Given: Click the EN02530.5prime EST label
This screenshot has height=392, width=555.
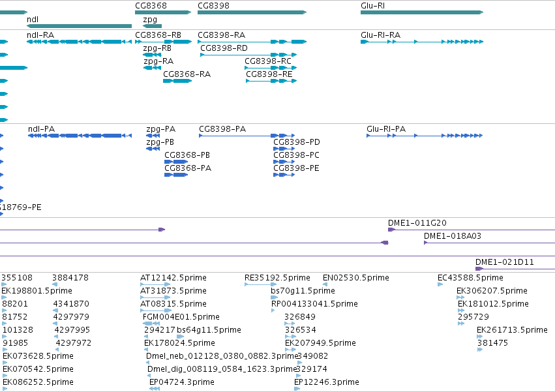Looking at the screenshot, I should (356, 278).
